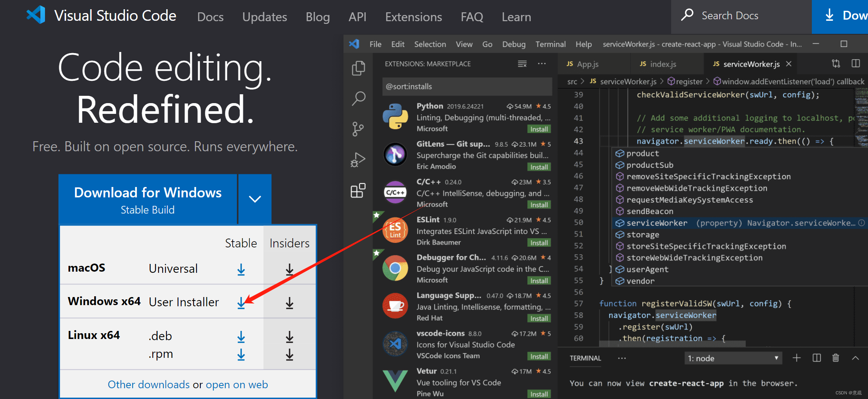Download Windows x64 User Installer stable
This screenshot has width=868, height=399.
pos(241,303)
